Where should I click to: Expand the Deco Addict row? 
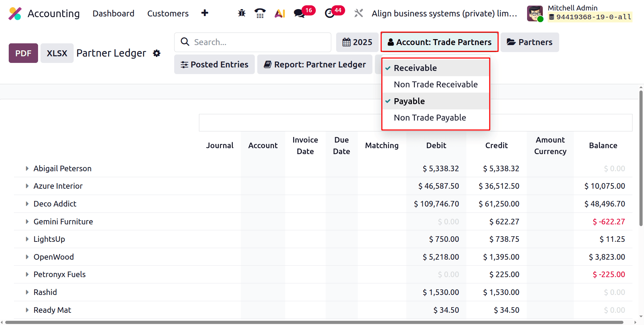click(27, 204)
